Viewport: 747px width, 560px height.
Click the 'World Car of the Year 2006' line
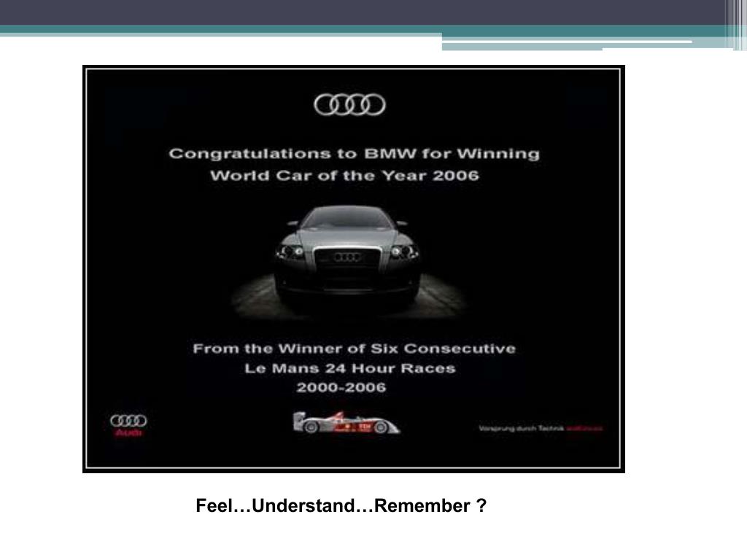[x=344, y=176]
